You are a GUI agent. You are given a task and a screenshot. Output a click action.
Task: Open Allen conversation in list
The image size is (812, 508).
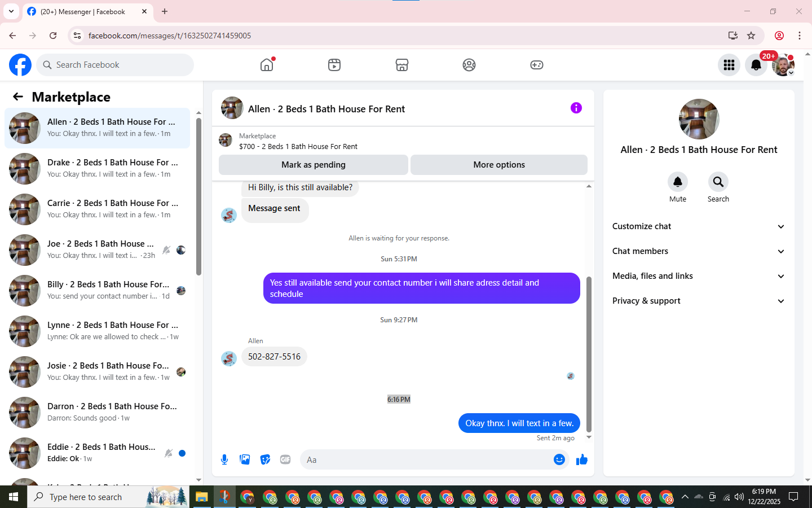click(97, 128)
